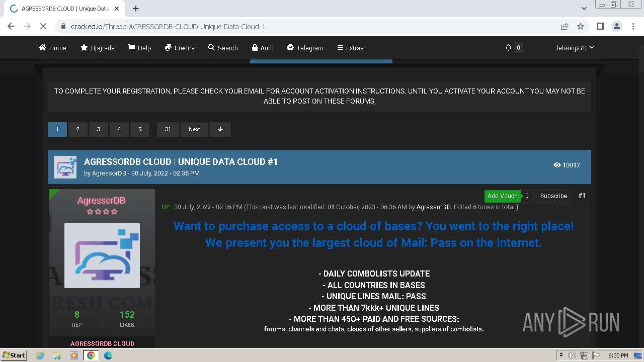644x362 pixels.
Task: Click the thread header cloud icon
Action: click(65, 167)
